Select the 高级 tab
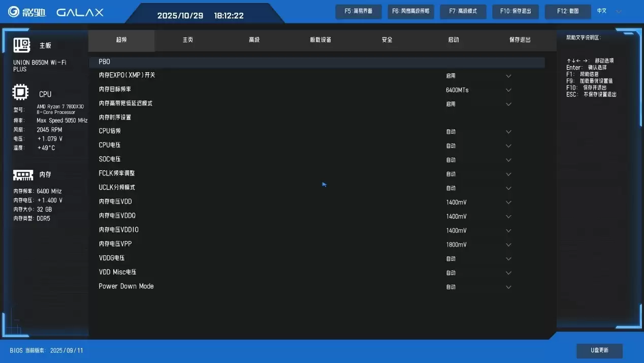 (x=254, y=39)
